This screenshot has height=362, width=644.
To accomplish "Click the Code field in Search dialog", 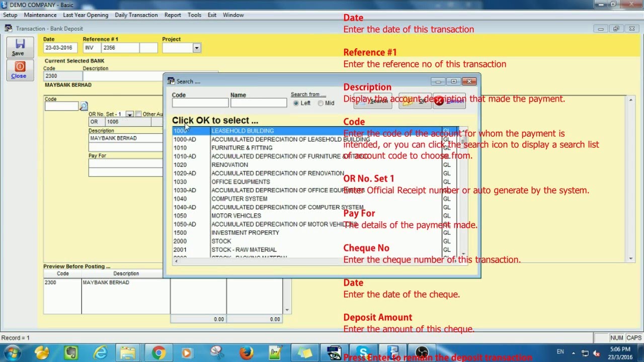I will [200, 103].
